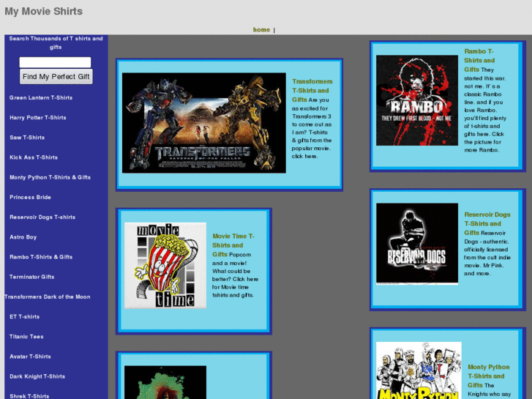Select Terminator Gifts link
Viewport: 532px width, 399px height.
[x=32, y=277]
